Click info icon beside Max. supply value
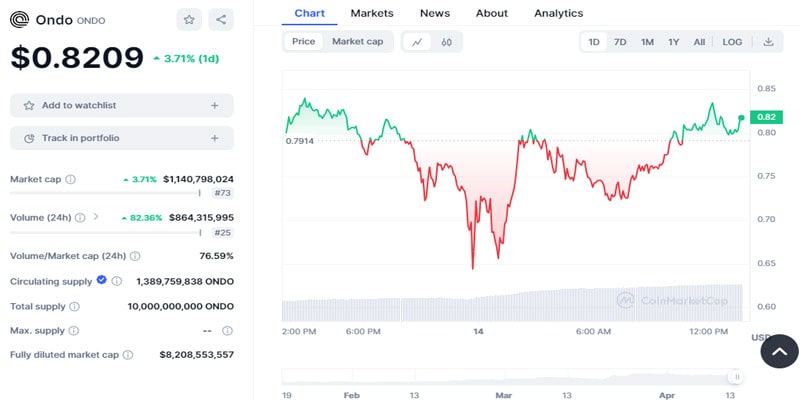800x400 pixels. (x=228, y=331)
